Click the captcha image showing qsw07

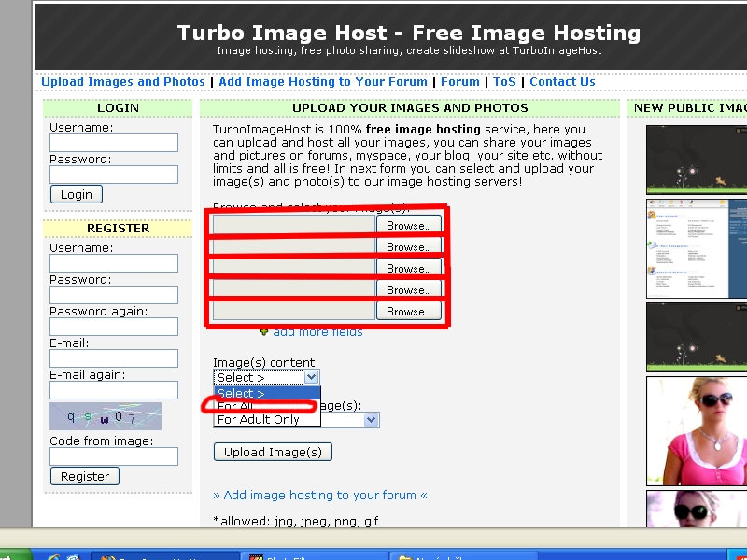click(106, 416)
